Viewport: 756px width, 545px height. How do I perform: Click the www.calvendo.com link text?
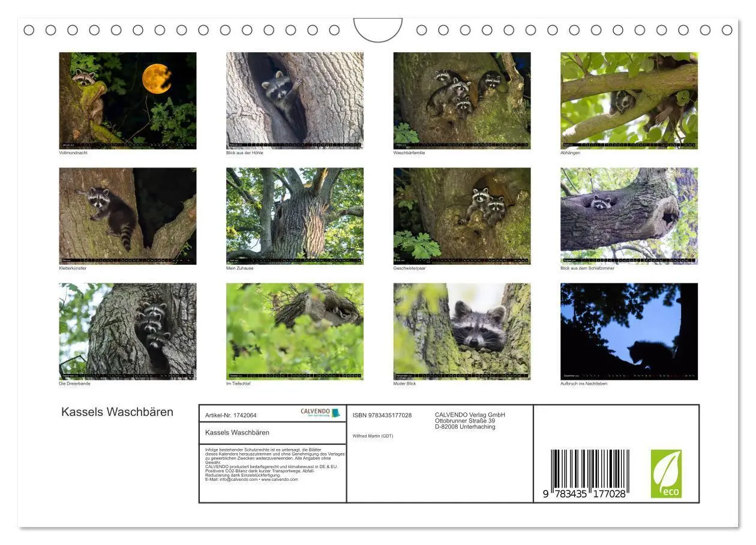click(280, 480)
